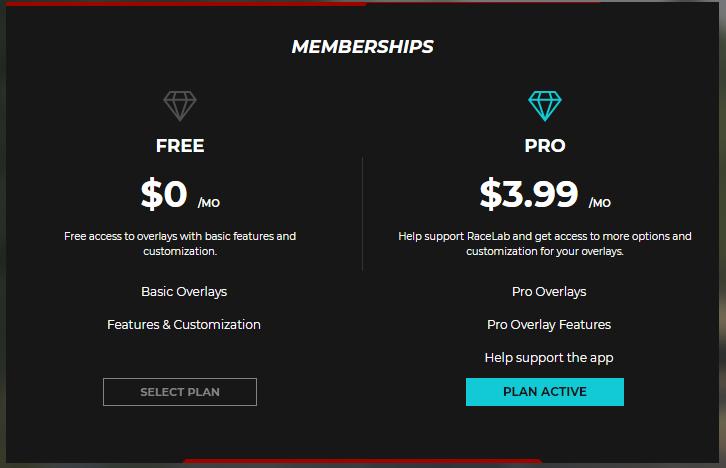Viewport: 726px width, 468px height.
Task: Click the $3.99 price label
Action: tap(529, 194)
